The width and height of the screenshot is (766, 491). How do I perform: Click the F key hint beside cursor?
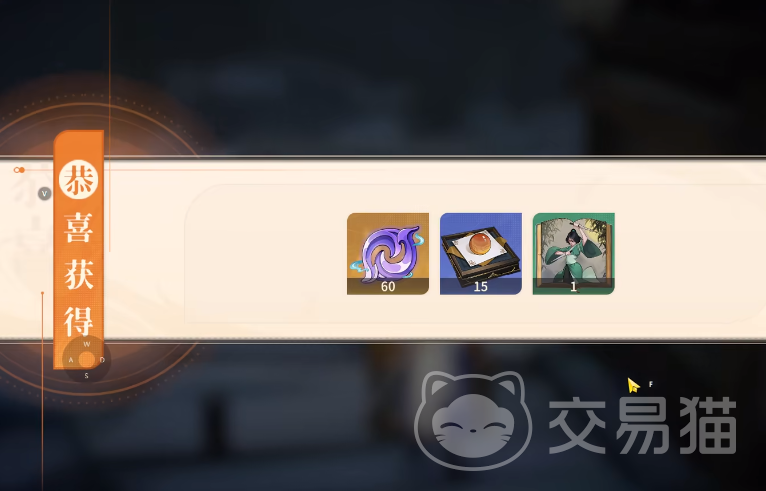pos(651,384)
